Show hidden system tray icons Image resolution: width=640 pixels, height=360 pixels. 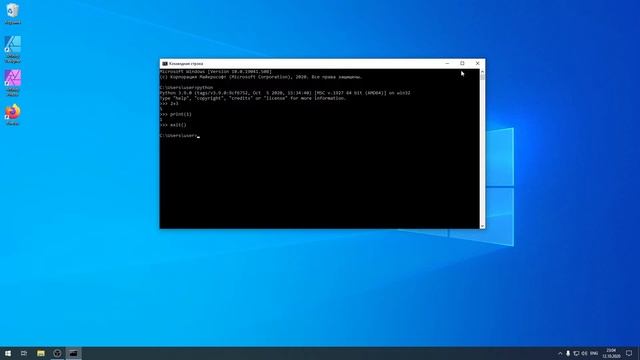tap(560, 353)
